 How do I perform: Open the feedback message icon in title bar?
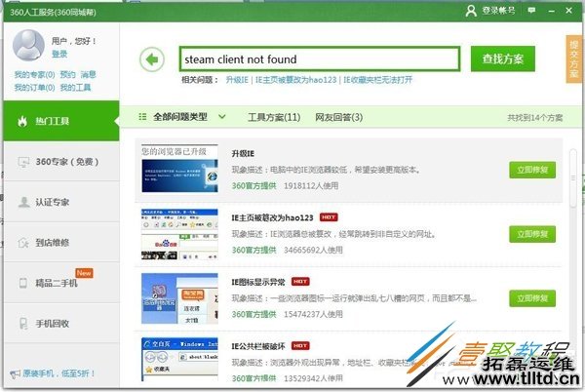tap(531, 11)
